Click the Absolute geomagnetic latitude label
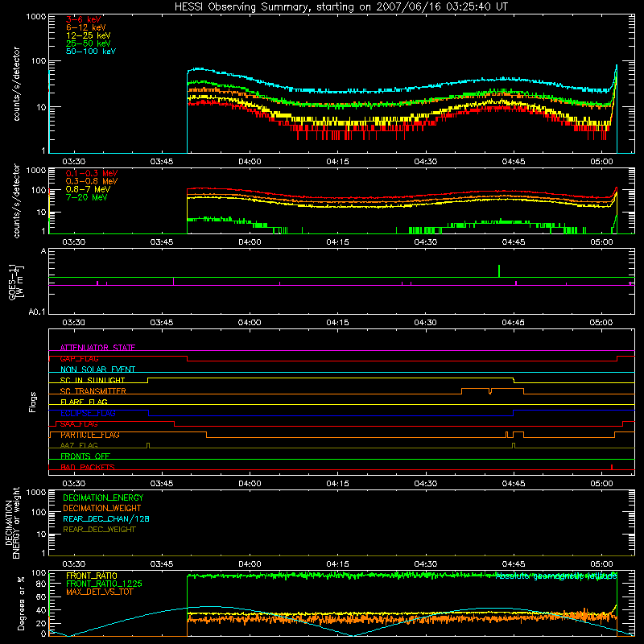This screenshot has height=644, width=644. click(556, 576)
